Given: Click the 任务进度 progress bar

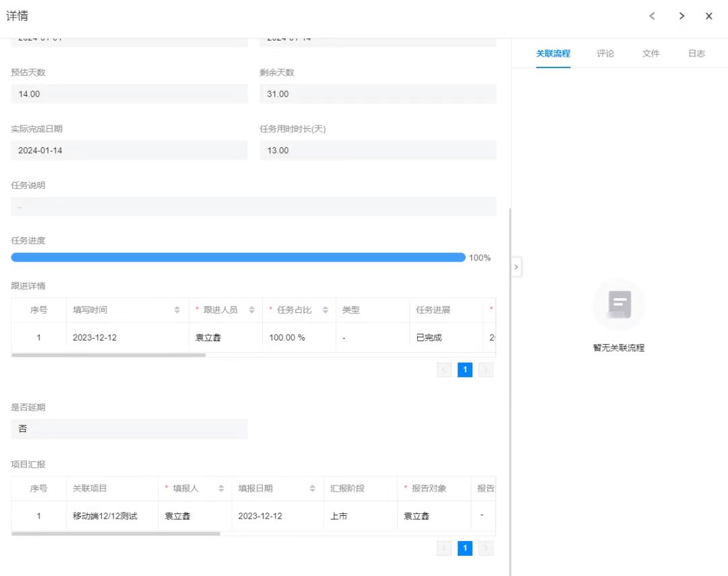Looking at the screenshot, I should [238, 258].
